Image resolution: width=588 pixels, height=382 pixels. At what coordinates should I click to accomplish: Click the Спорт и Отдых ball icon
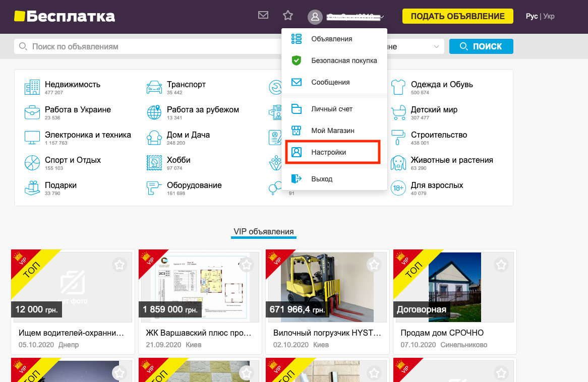(x=32, y=163)
